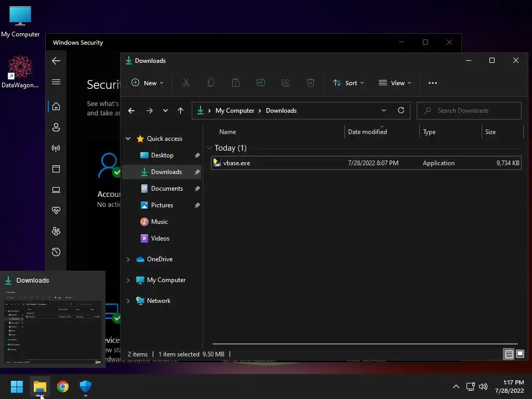Open Home in Windows Security sidebar
This screenshot has height=399, width=532.
pyautogui.click(x=56, y=106)
